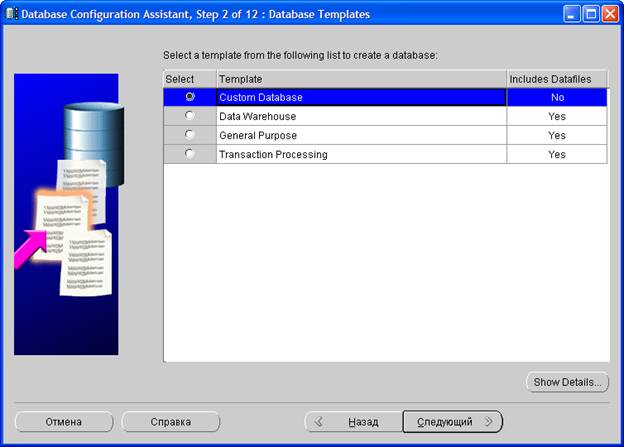Close the Database Configuration Assistant window

610,14
